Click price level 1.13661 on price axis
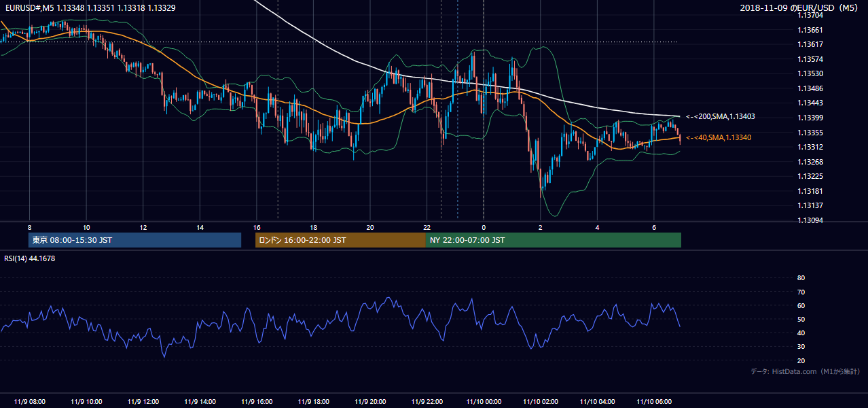 tap(810, 31)
